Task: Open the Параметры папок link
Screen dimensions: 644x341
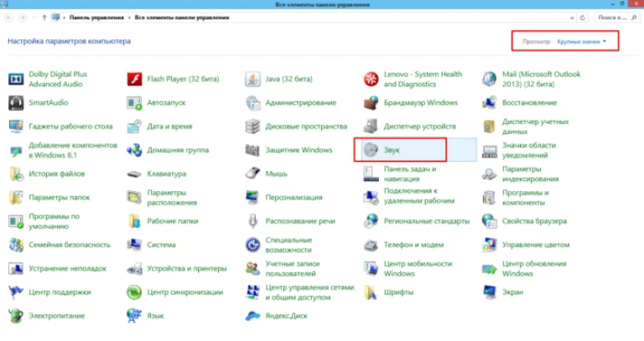Action: (x=60, y=198)
